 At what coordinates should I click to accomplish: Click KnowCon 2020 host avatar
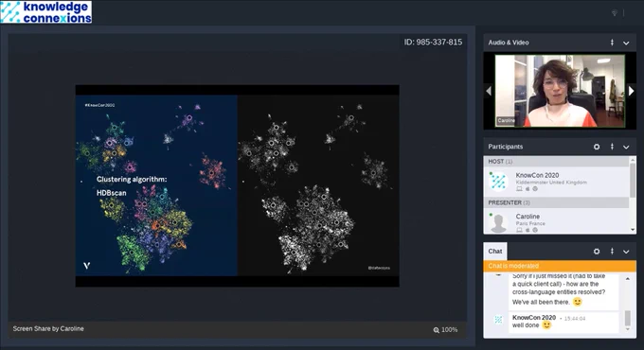498,182
